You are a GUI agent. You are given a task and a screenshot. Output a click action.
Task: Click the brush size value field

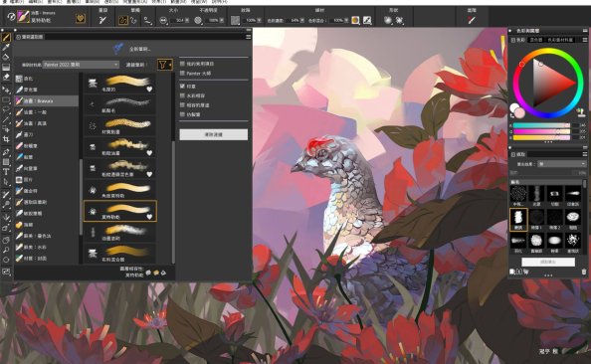[x=177, y=20]
